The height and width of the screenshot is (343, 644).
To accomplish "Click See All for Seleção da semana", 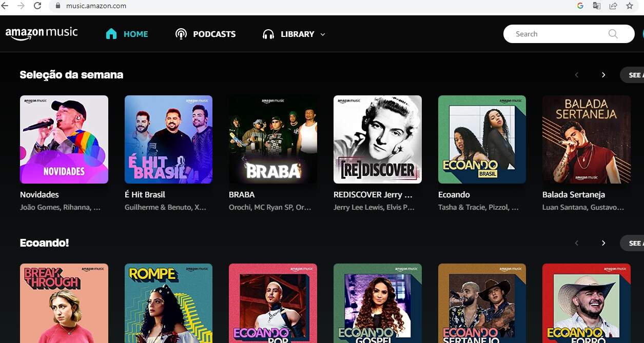I will pyautogui.click(x=632, y=75).
